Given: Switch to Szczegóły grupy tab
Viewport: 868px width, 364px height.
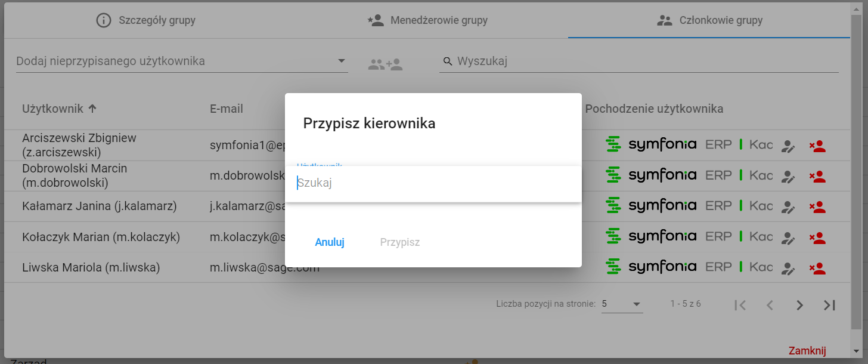Looking at the screenshot, I should pyautogui.click(x=145, y=20).
